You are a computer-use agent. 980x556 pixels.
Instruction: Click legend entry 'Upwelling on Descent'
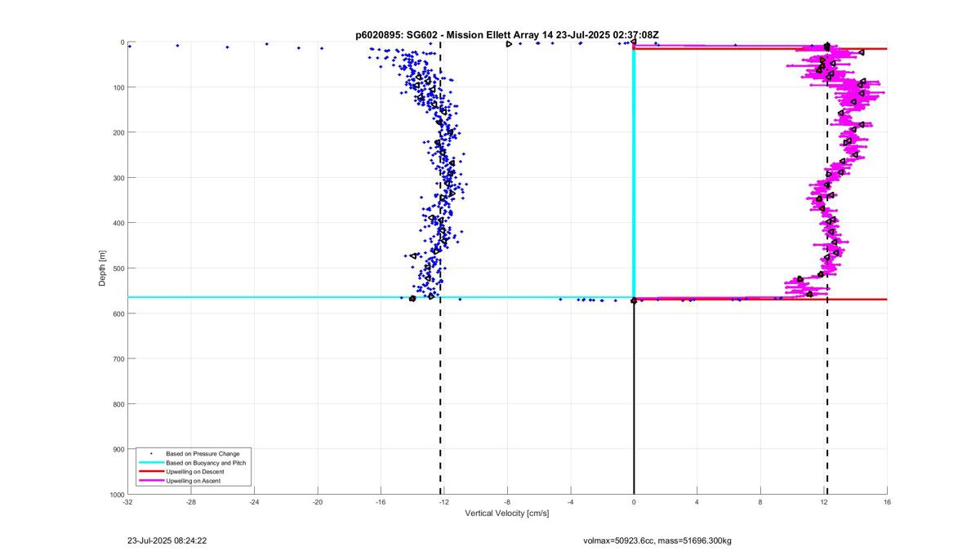[x=195, y=472]
